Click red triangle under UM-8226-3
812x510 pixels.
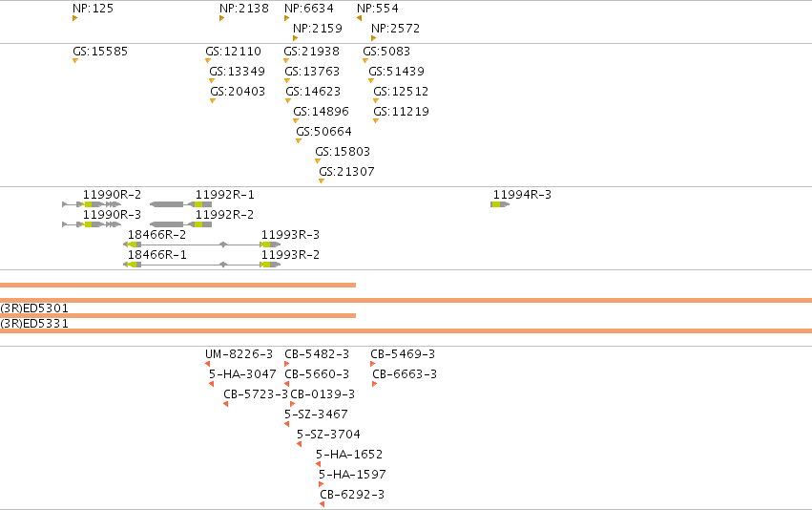(208, 364)
